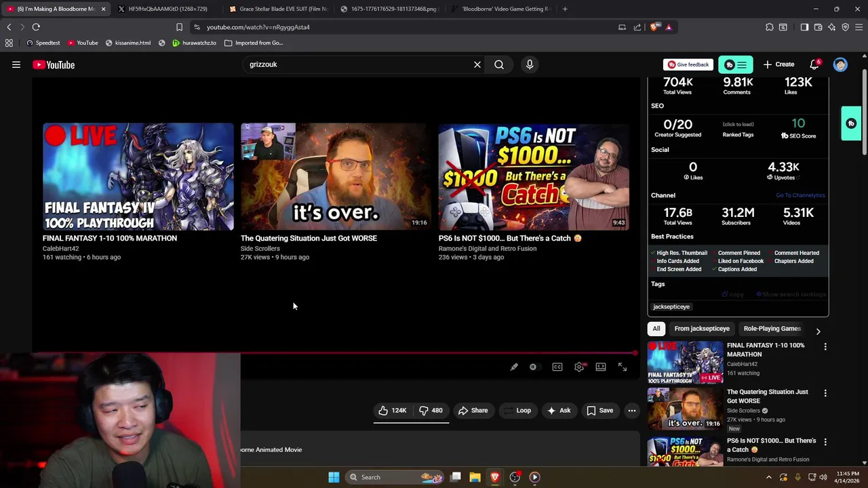This screenshot has width=868, height=488.
Task: Open CalebHart42 channel link
Action: coord(60,249)
